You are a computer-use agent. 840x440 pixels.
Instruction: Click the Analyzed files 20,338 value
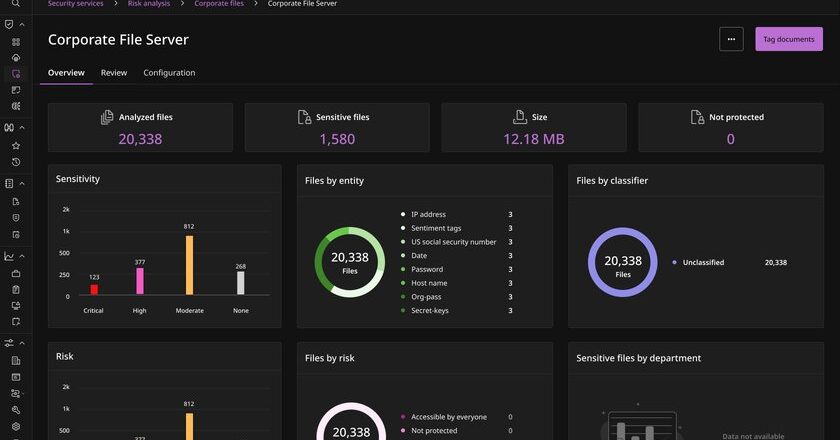[x=140, y=139]
